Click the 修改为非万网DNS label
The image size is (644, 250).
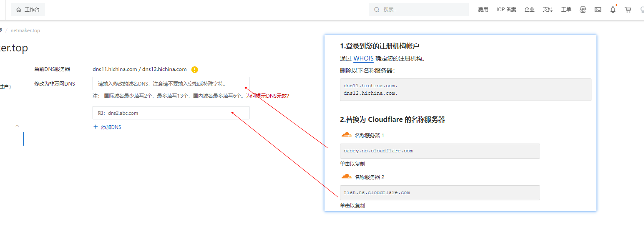pos(55,84)
